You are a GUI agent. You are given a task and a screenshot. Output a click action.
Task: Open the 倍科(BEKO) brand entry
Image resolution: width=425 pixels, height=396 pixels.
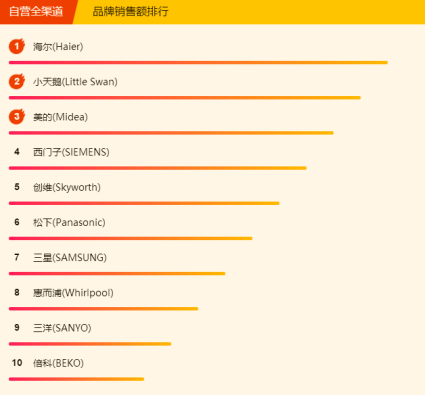[58, 363]
